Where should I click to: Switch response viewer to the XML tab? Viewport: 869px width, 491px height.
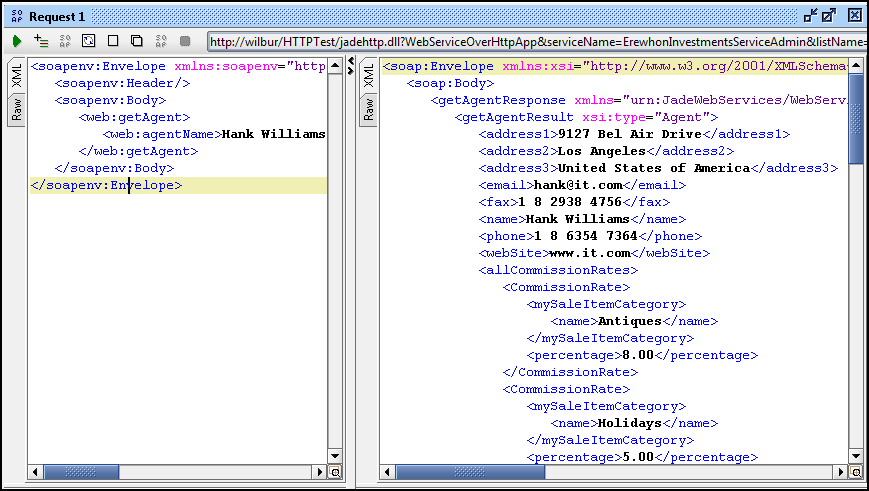[369, 75]
